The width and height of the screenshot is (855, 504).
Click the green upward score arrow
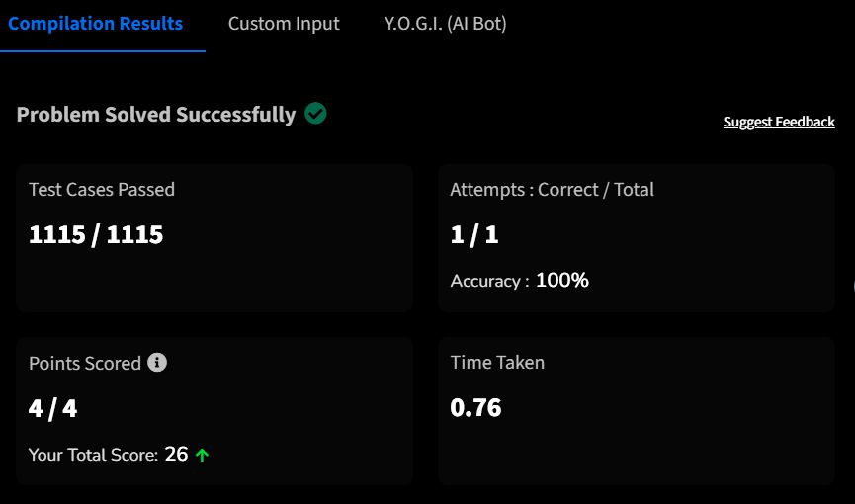pos(202,455)
